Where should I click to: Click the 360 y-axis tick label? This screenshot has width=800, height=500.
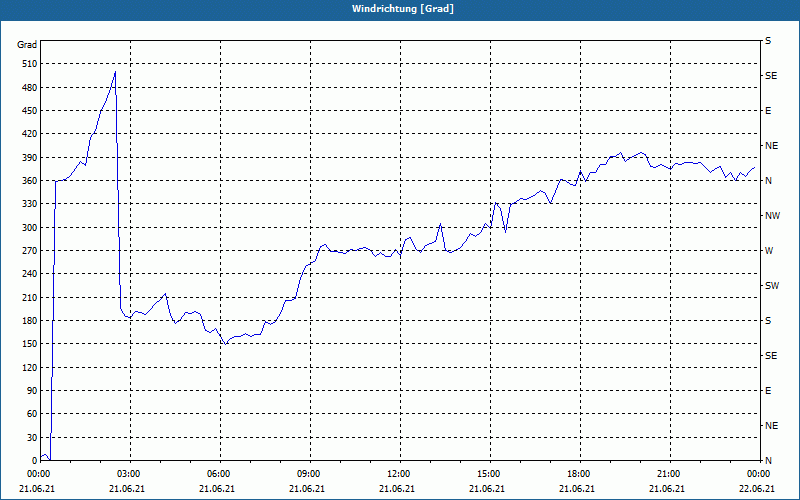pyautogui.click(x=30, y=181)
